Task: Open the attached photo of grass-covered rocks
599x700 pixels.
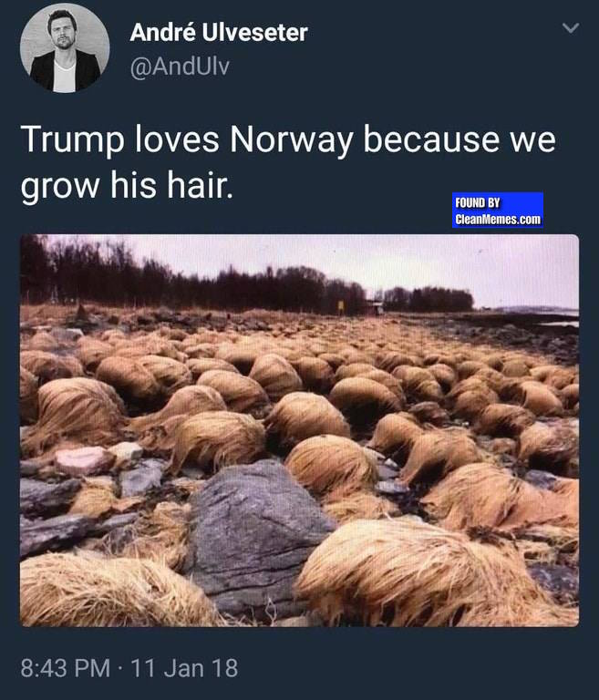Action: point(299,430)
